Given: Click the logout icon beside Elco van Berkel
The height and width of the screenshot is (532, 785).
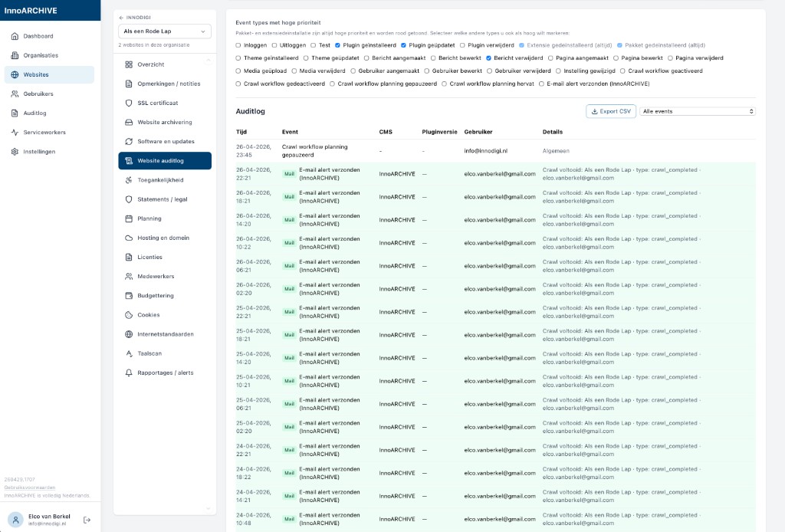Looking at the screenshot, I should pos(87,520).
